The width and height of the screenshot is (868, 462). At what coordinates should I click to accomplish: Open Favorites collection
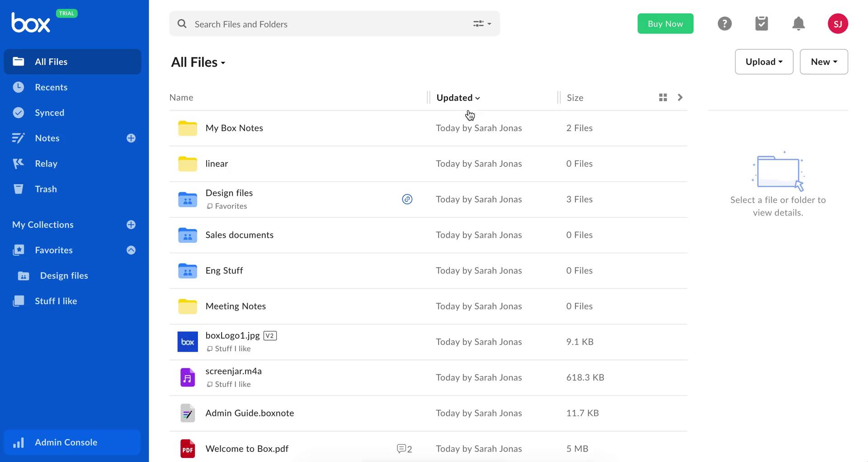[x=54, y=250]
